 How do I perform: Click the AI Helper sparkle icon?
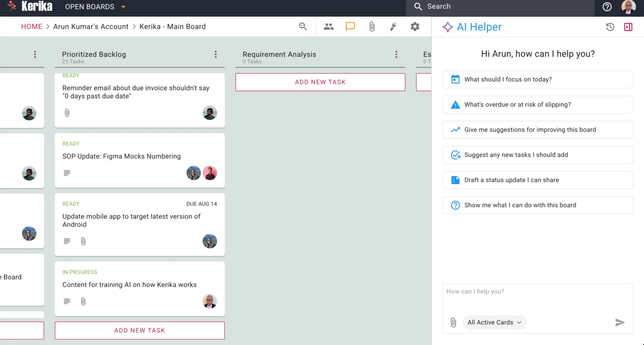(x=448, y=27)
